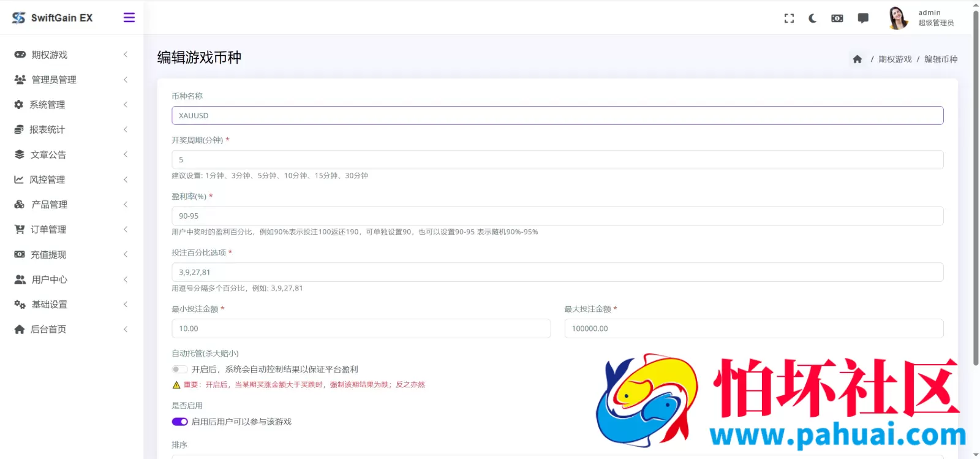Open the 期权游戏 sidebar menu
The height and width of the screenshot is (459, 980).
[x=72, y=55]
